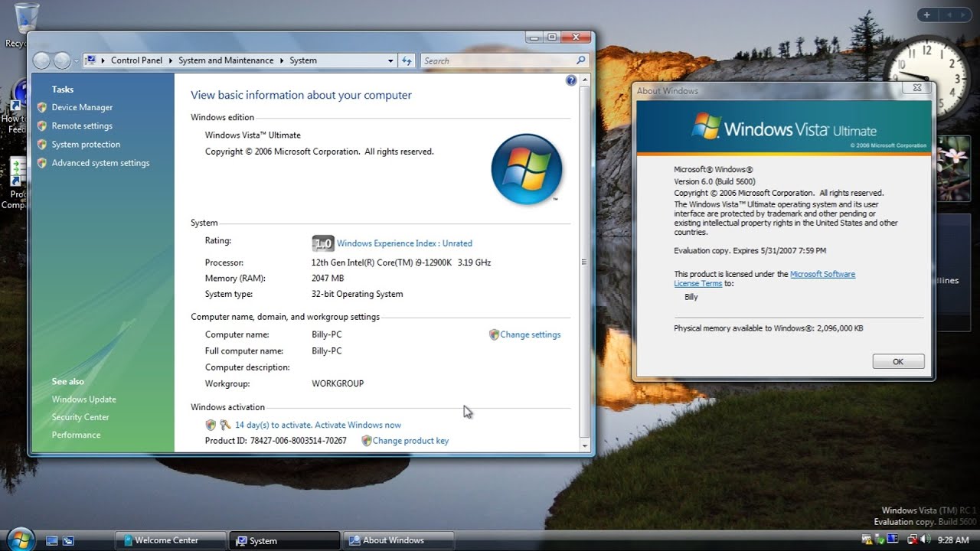
Task: Click Change product key link
Action: pos(410,441)
